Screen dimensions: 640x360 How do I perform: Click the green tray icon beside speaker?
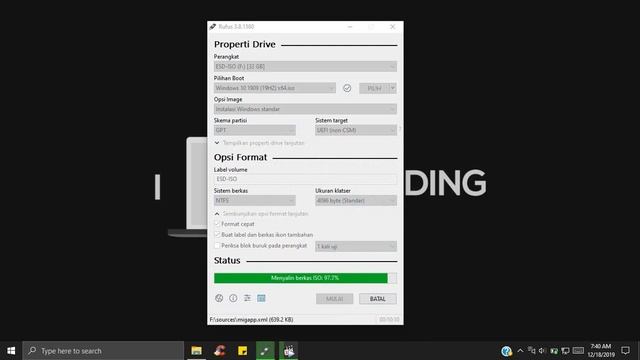coord(554,351)
